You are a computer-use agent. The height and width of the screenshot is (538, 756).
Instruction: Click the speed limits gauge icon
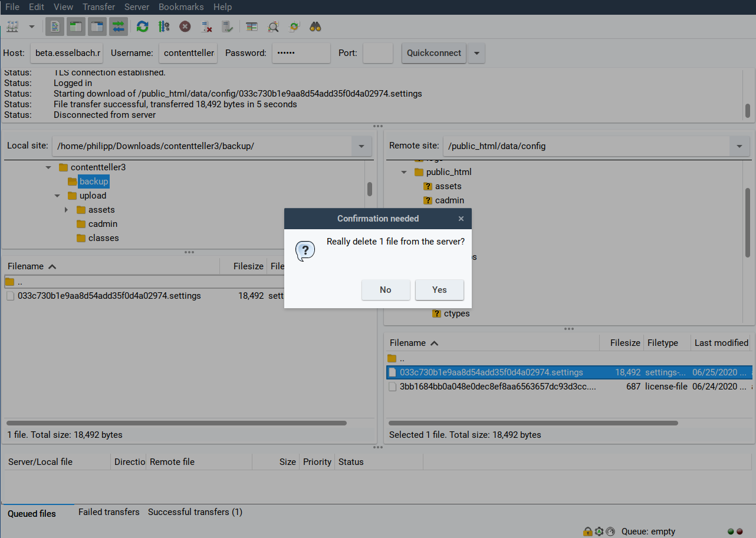click(610, 532)
